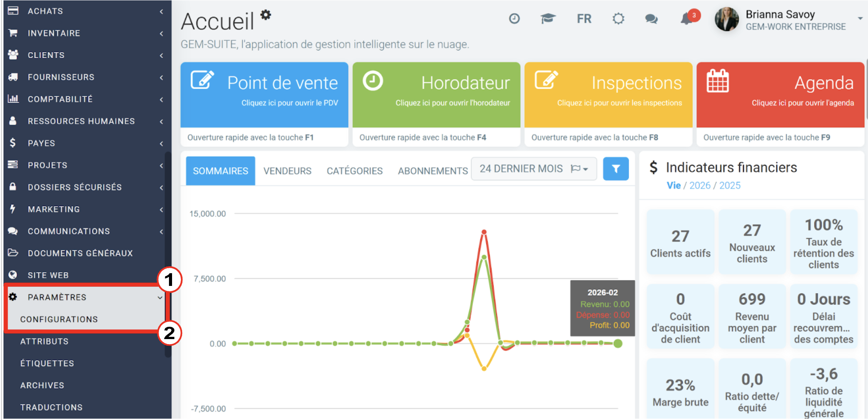
Task: Open the clock history icon in header
Action: (x=515, y=18)
